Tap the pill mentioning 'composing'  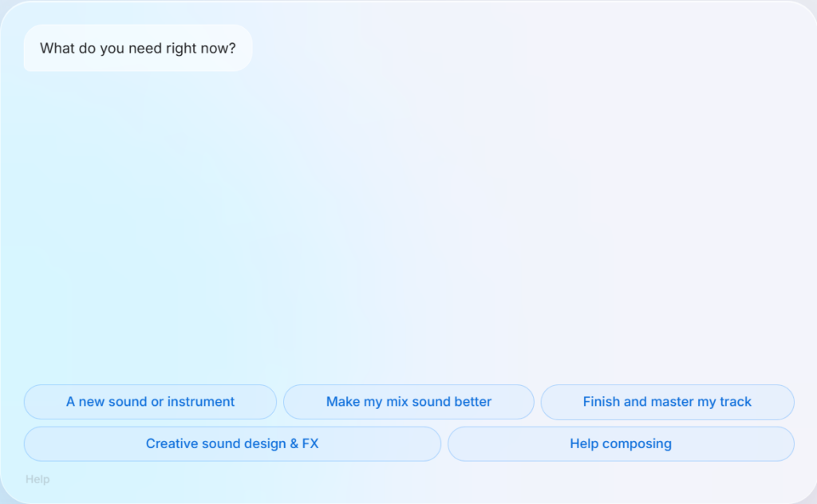[x=621, y=443]
